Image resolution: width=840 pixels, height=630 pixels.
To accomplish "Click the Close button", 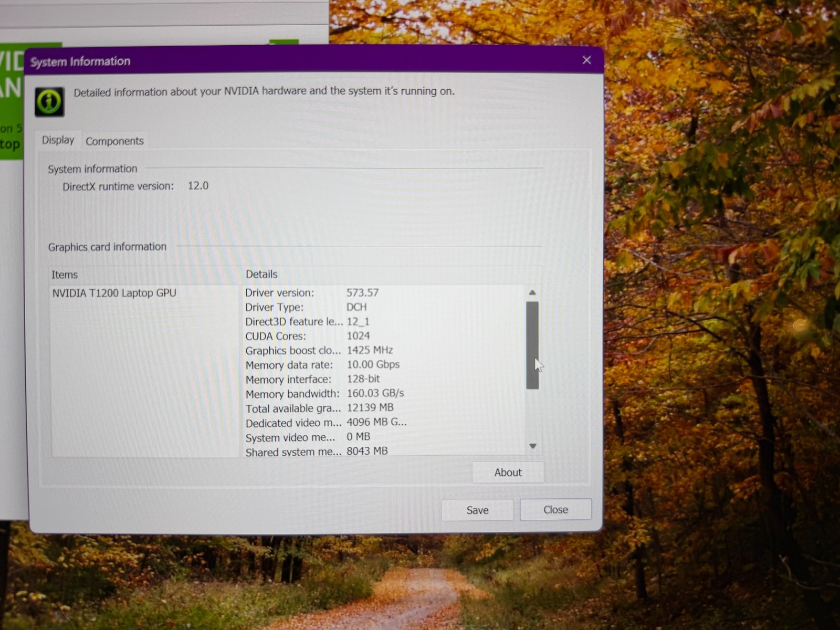I will pyautogui.click(x=555, y=509).
